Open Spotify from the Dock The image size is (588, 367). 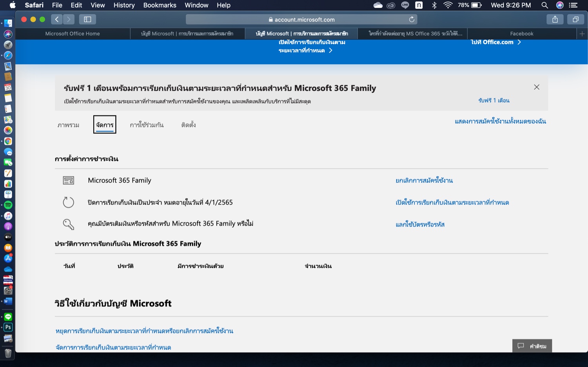8,205
